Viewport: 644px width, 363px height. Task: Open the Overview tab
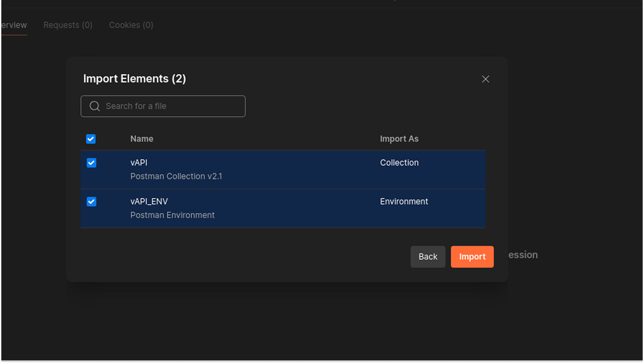[13, 25]
